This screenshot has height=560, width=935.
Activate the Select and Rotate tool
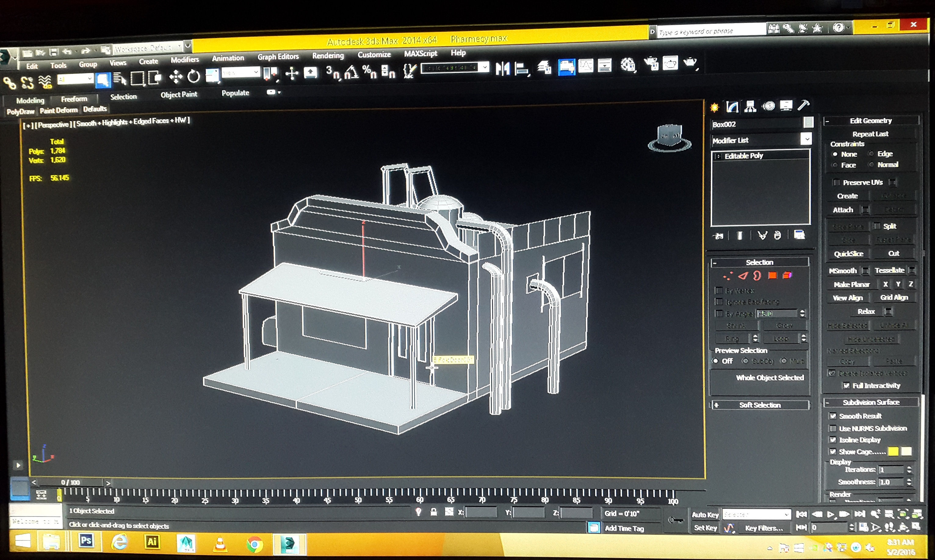[194, 76]
